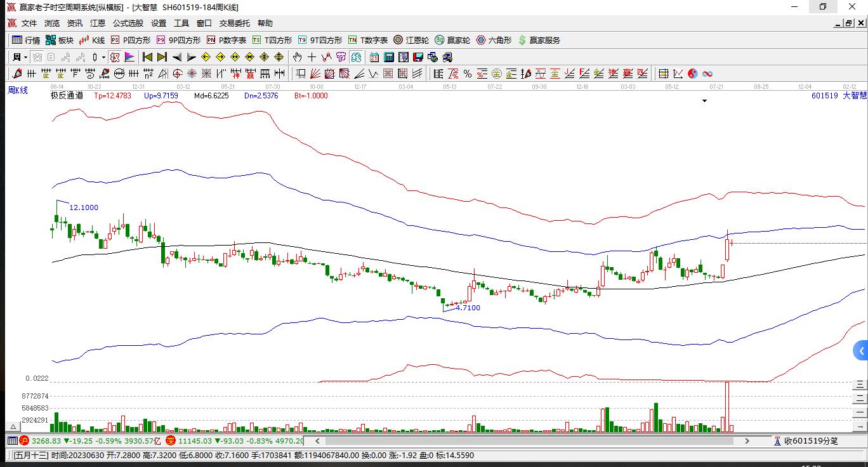The image size is (868, 467).
Task: Open the calendar date icon
Action: tap(374, 57)
